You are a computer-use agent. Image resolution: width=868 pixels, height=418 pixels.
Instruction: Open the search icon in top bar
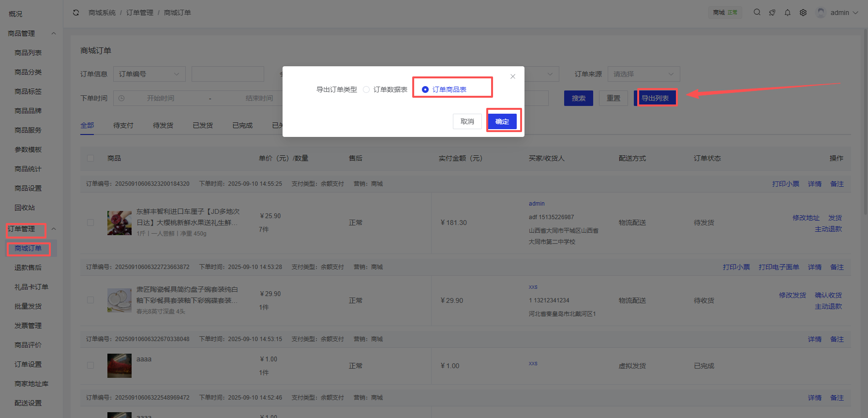pyautogui.click(x=757, y=13)
